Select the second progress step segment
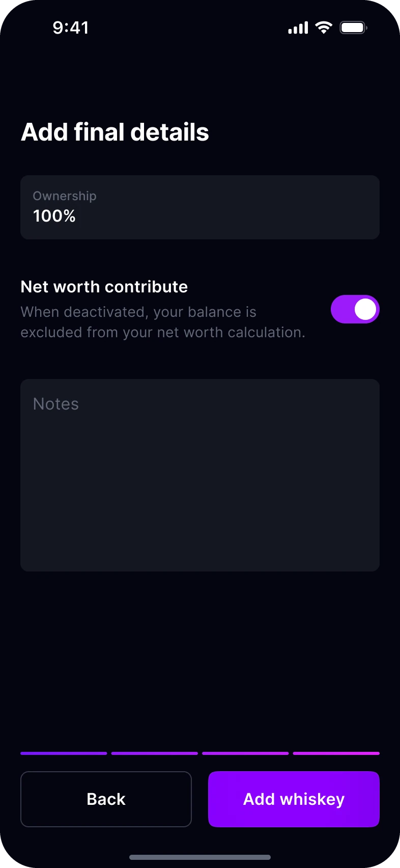 tap(155, 753)
